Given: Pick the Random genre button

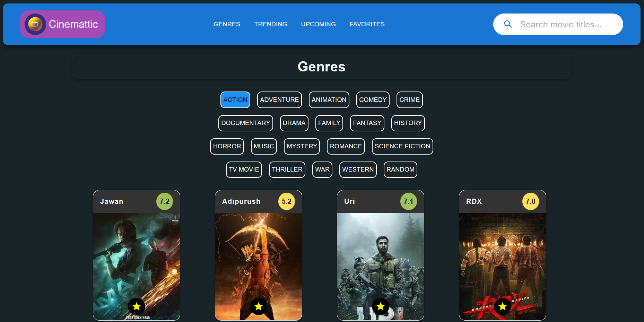Looking at the screenshot, I should click(x=400, y=169).
